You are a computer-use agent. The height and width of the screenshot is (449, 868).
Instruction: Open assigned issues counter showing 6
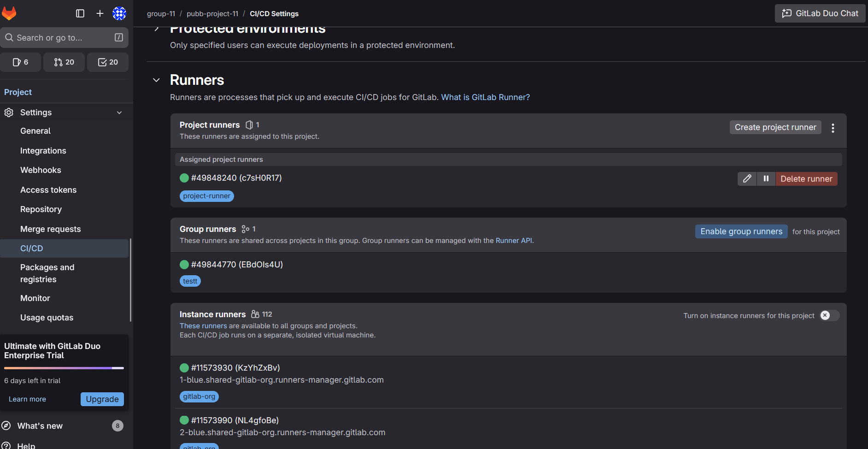tap(21, 62)
